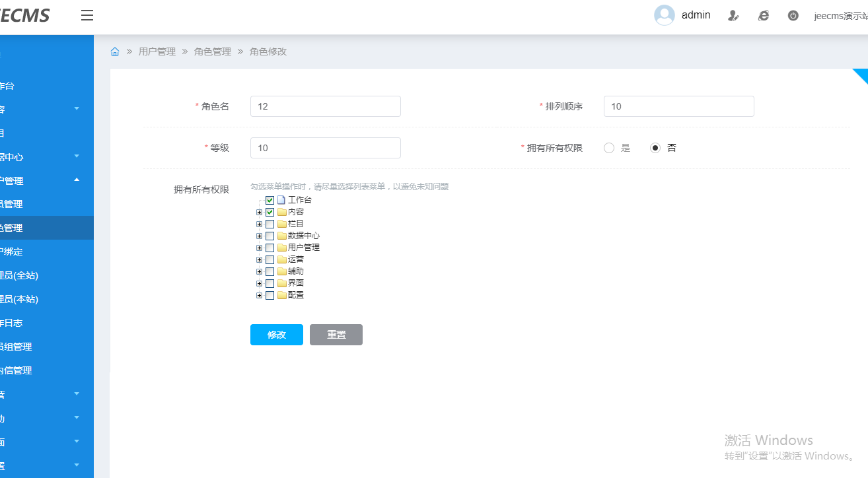Expand the 用户管理 node in permission tree
Screen dimensions: 868x478
click(259, 248)
